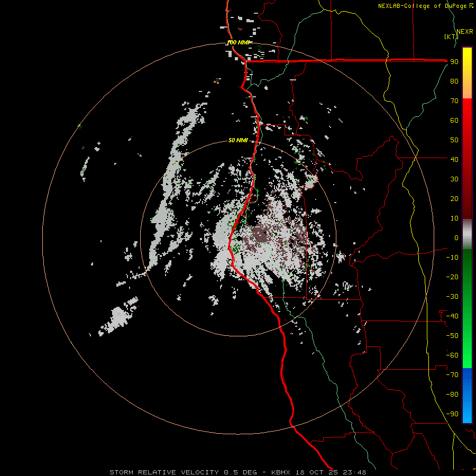The width and height of the screenshot is (476, 476).
Task: Click the -90 value on the velocity scale
Action: (x=452, y=414)
